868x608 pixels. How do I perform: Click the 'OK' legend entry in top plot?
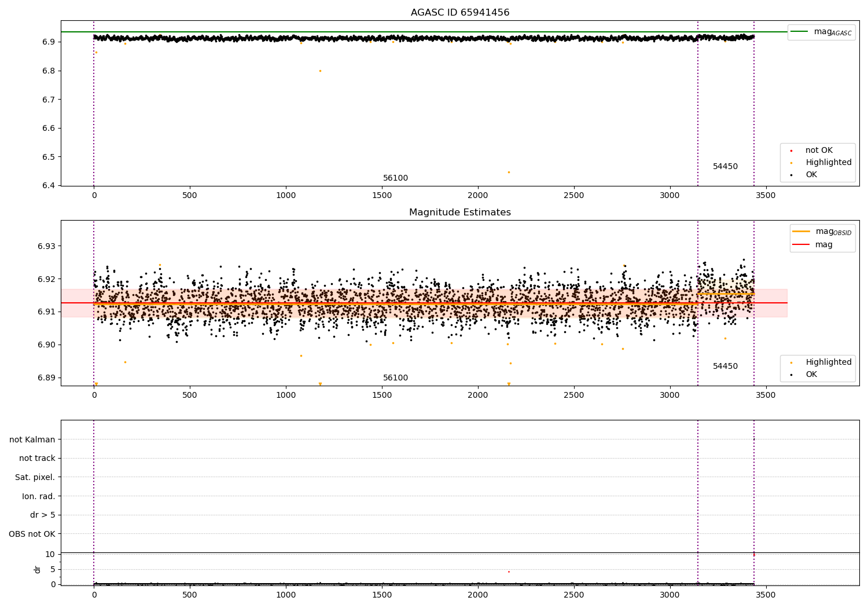click(x=805, y=175)
